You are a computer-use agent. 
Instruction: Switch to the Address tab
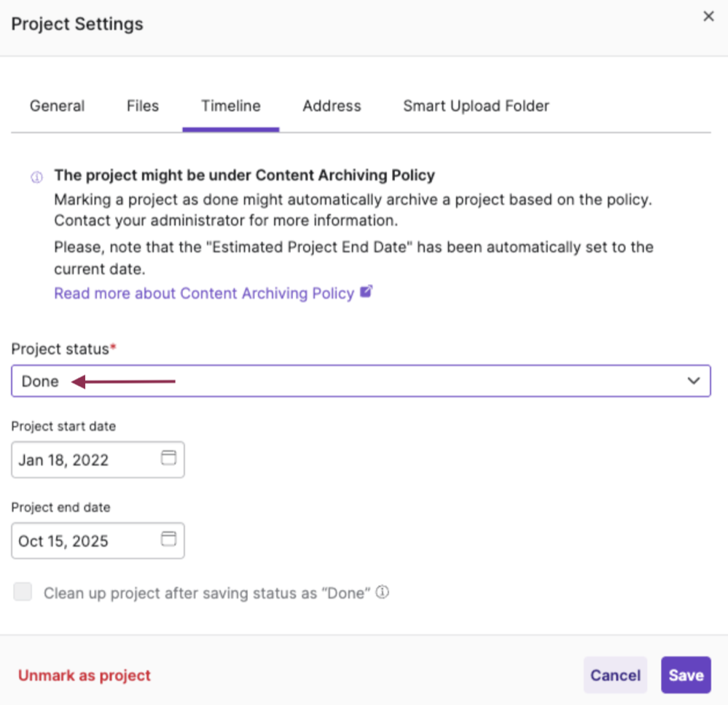pos(331,106)
